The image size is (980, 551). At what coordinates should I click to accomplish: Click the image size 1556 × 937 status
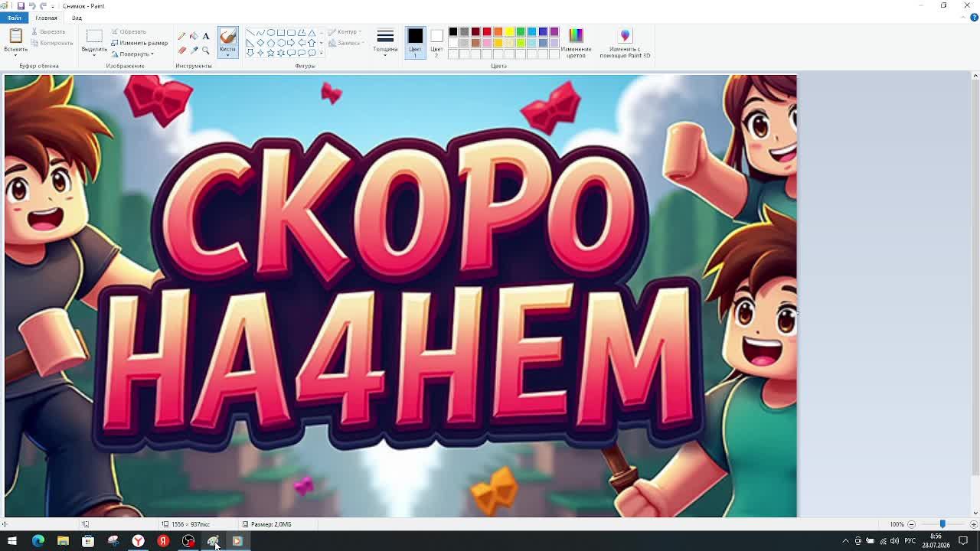tap(186, 524)
